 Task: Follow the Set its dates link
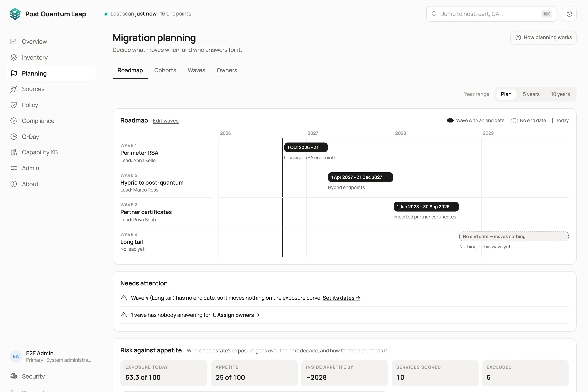point(341,298)
